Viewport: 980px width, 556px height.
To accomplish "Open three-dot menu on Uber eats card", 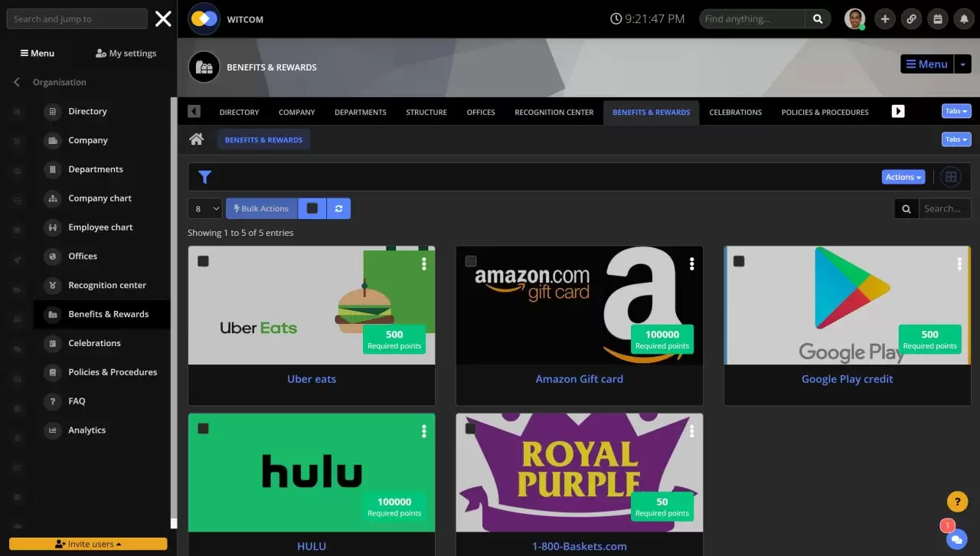I will coord(424,263).
